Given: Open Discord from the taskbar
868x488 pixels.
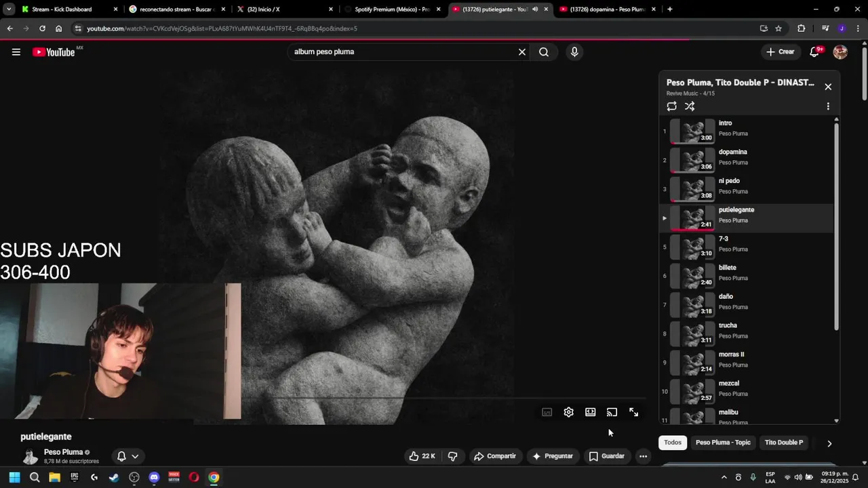Looking at the screenshot, I should tap(154, 477).
